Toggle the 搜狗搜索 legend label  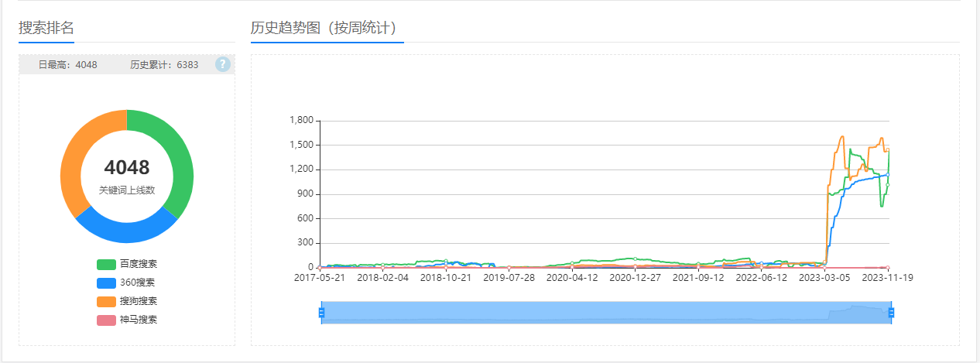click(x=138, y=301)
